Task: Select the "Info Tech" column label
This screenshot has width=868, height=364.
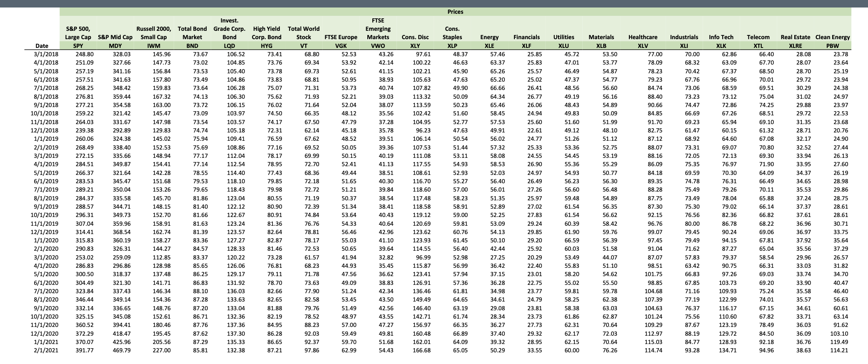Action: pos(721,37)
